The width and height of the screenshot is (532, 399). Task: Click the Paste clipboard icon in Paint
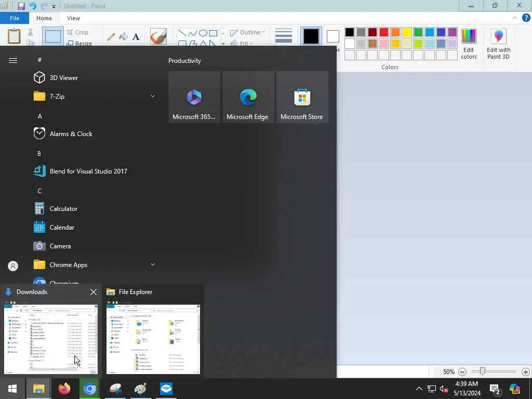(14, 36)
